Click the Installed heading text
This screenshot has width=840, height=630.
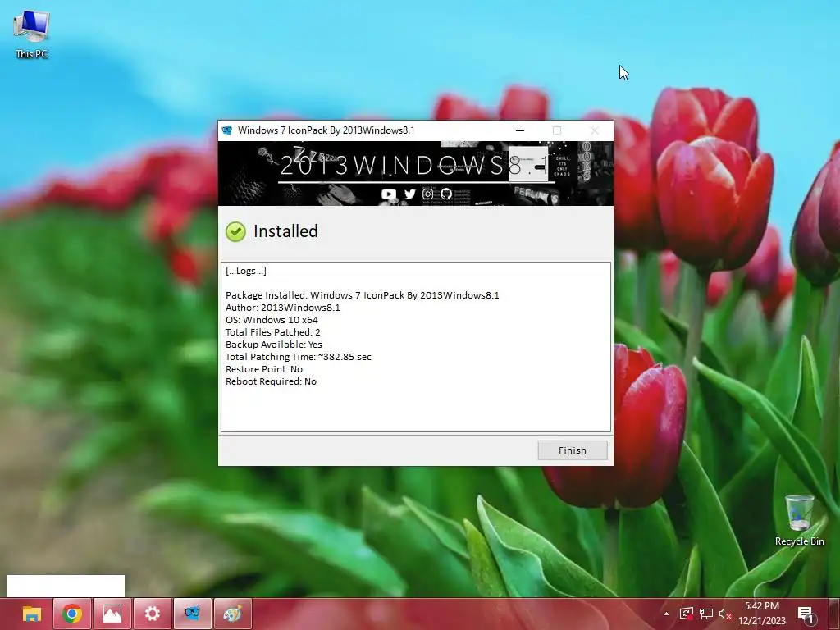coord(285,231)
